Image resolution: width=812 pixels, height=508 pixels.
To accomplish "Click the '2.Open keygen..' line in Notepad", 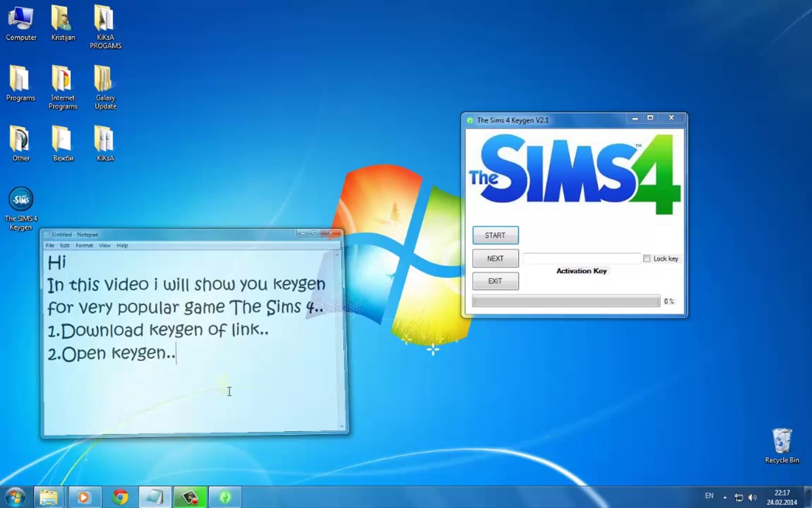I will [x=111, y=353].
